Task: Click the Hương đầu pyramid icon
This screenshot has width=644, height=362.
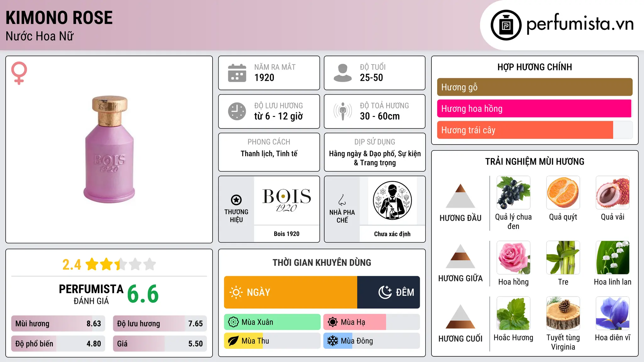Action: click(x=460, y=196)
